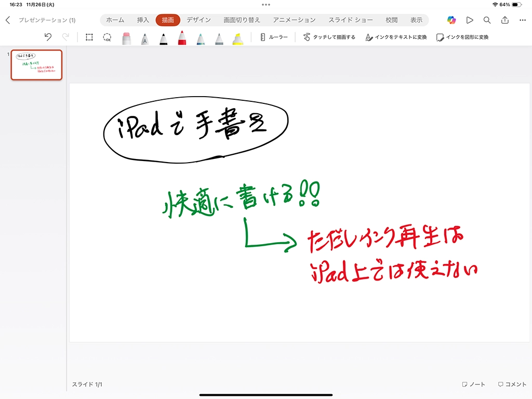Viewport: 532px width, 399px height.
Task: Tap the 16:23 clock in status bar
Action: click(16, 5)
